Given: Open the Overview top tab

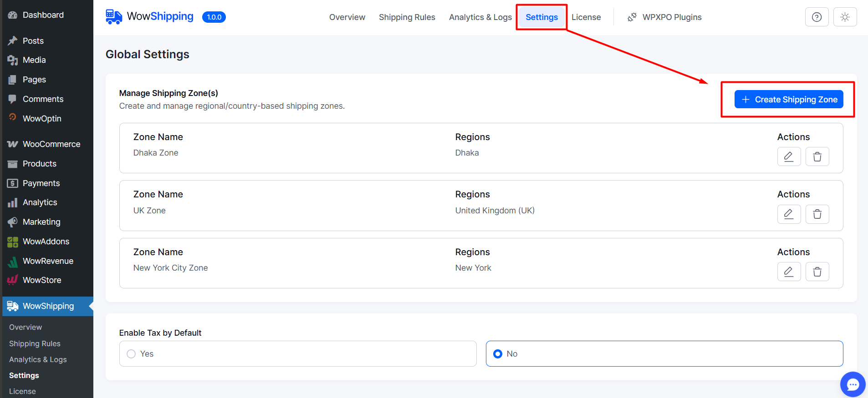Looking at the screenshot, I should point(347,17).
